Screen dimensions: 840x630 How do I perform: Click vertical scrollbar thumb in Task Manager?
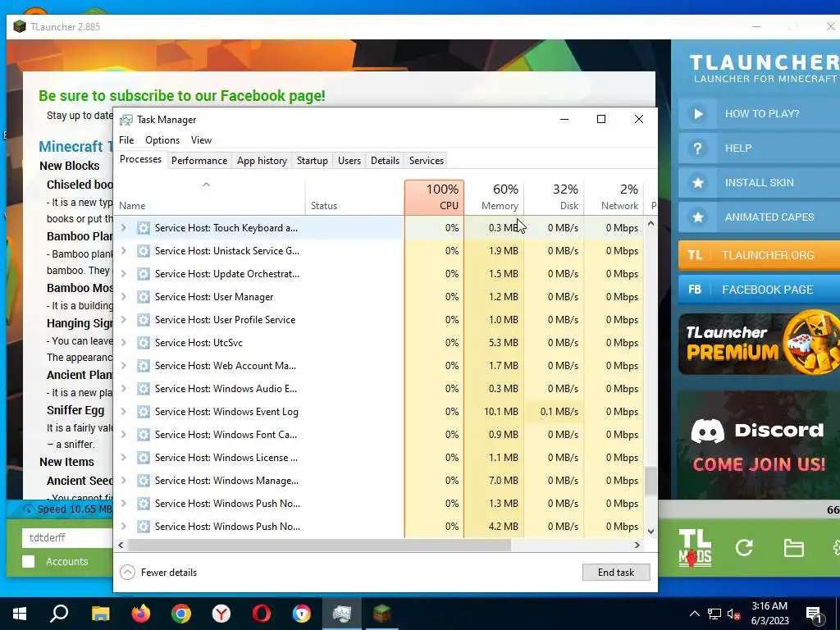pyautogui.click(x=651, y=481)
